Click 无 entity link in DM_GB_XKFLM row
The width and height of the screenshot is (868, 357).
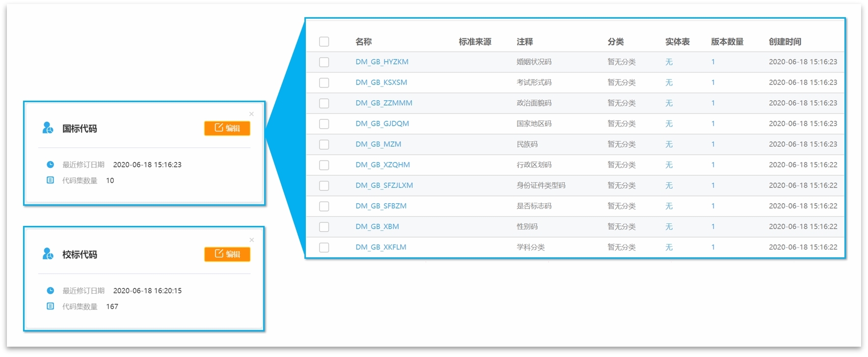[x=669, y=247]
